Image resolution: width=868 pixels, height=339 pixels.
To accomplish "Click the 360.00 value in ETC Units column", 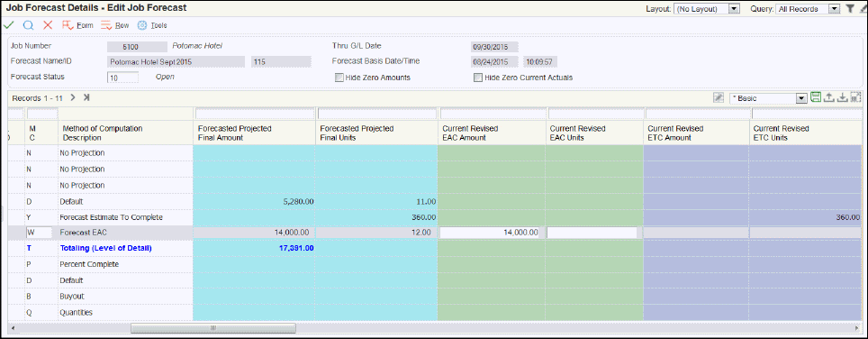I will 847,217.
